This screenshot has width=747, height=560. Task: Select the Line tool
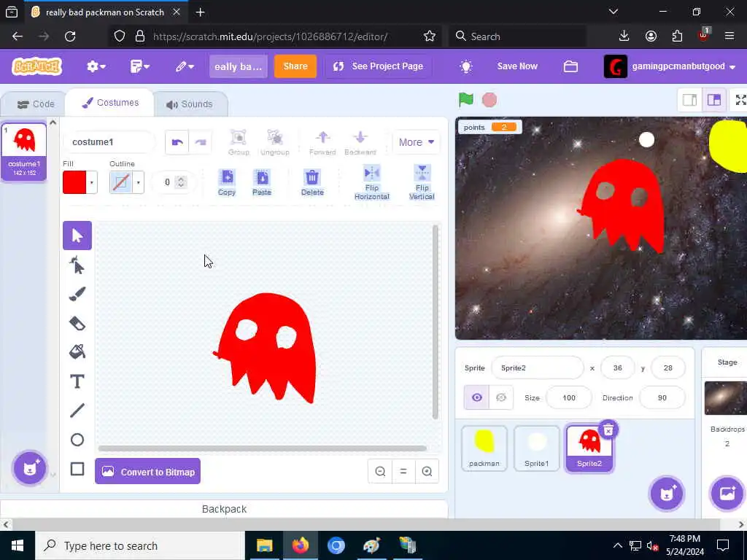point(77,411)
